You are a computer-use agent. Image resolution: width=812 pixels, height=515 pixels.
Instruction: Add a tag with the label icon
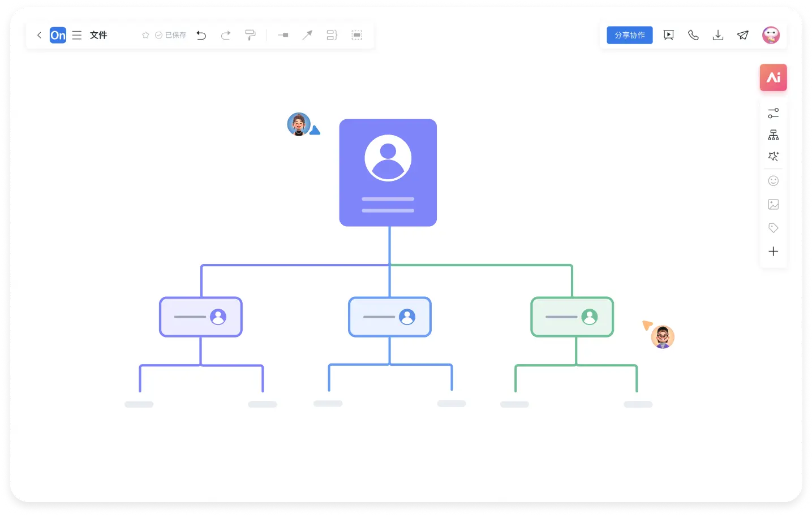(773, 228)
